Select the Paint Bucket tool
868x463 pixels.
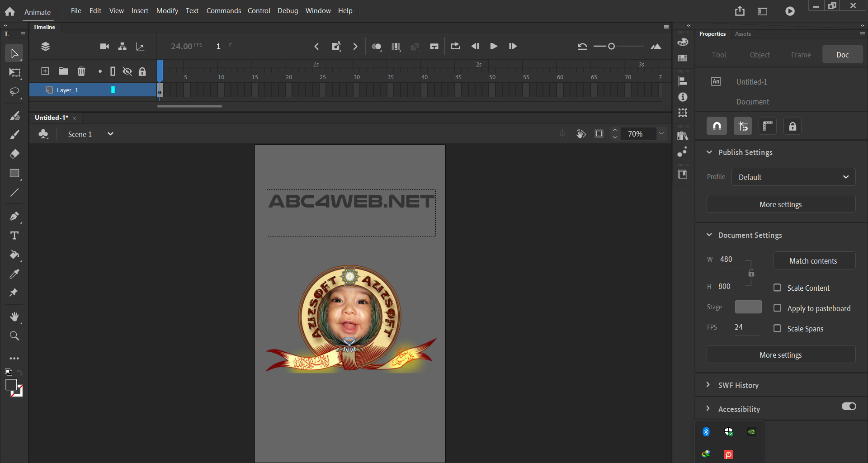[14, 255]
